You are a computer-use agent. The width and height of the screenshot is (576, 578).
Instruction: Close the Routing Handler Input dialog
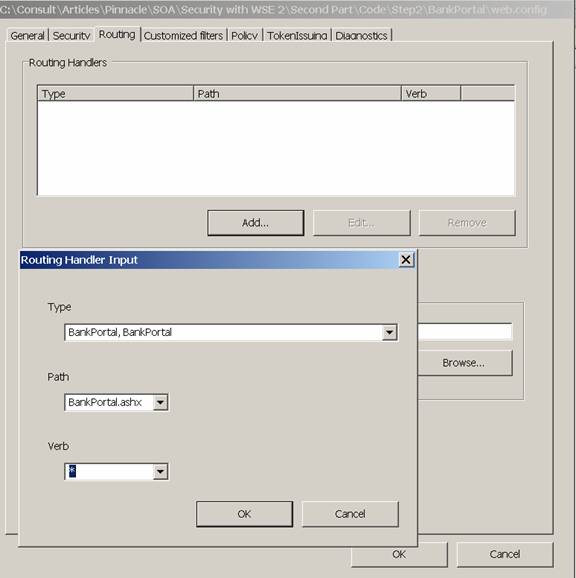tap(406, 260)
